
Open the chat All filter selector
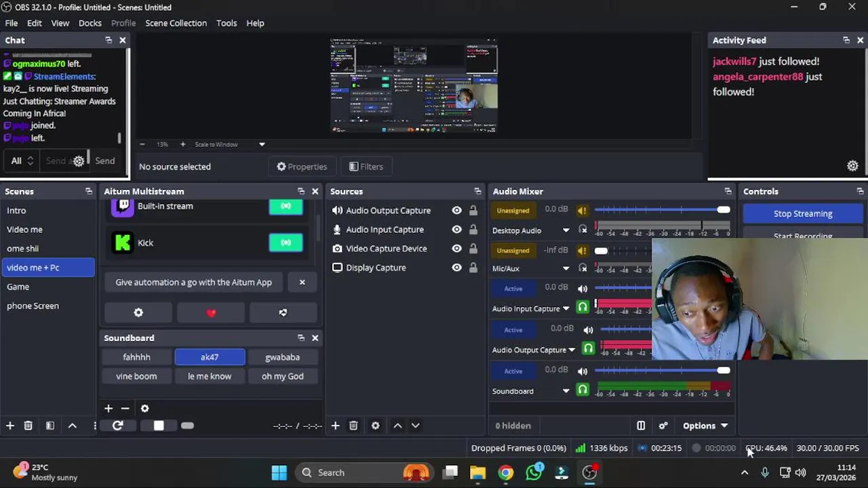22,161
